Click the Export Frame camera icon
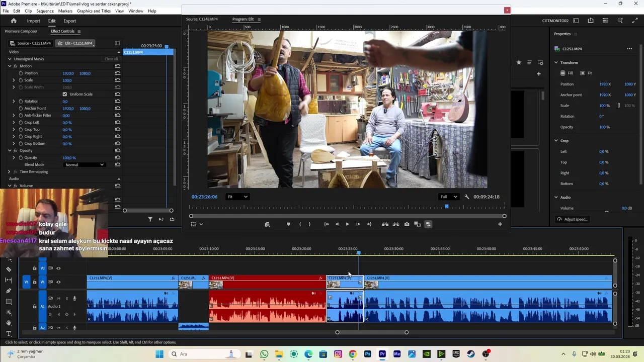The image size is (644, 362). click(x=407, y=224)
